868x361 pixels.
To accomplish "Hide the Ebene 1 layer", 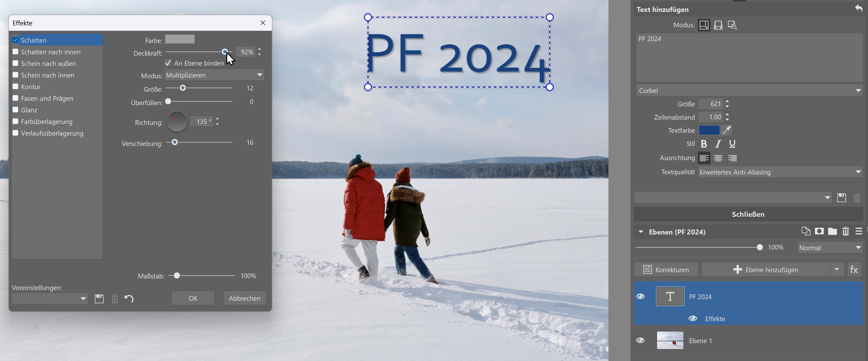I will click(640, 341).
